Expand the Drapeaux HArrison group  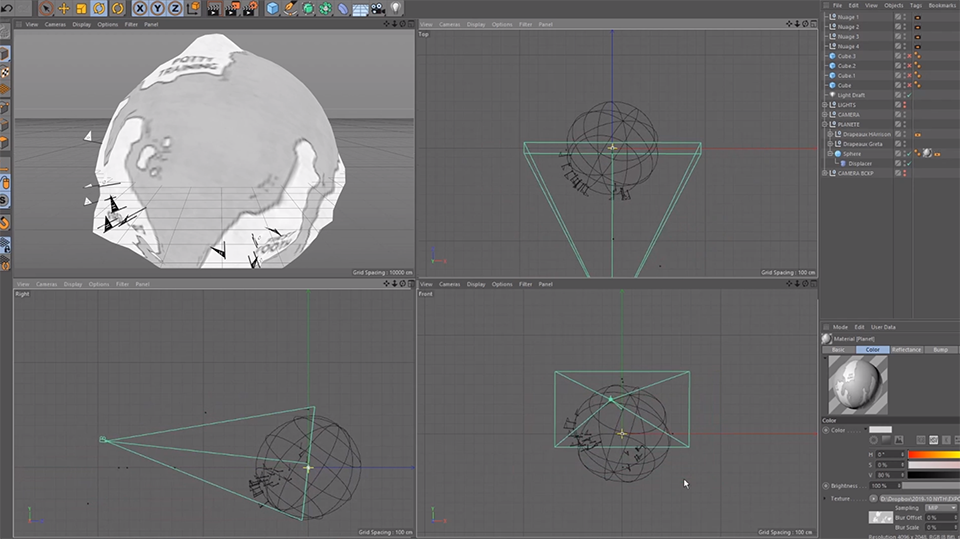click(830, 134)
